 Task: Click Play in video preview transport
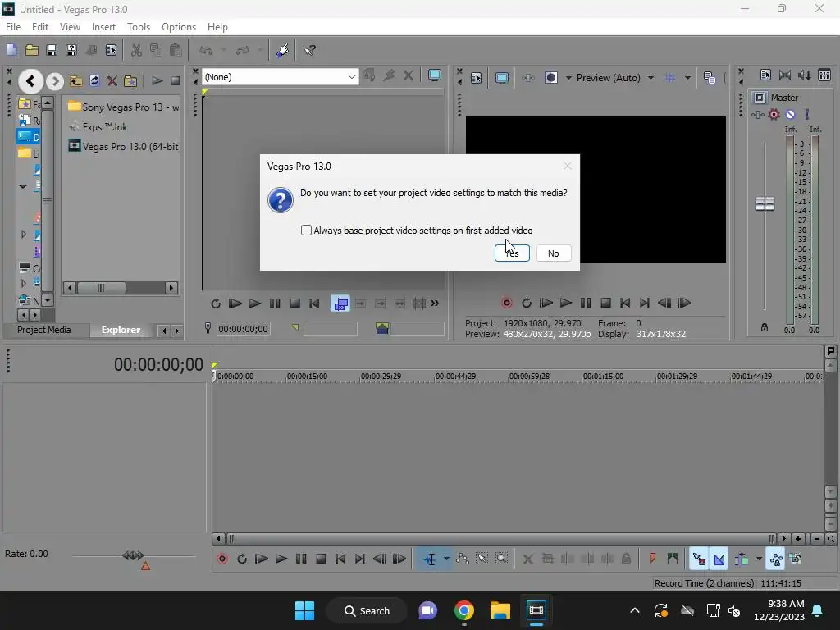pyautogui.click(x=566, y=303)
